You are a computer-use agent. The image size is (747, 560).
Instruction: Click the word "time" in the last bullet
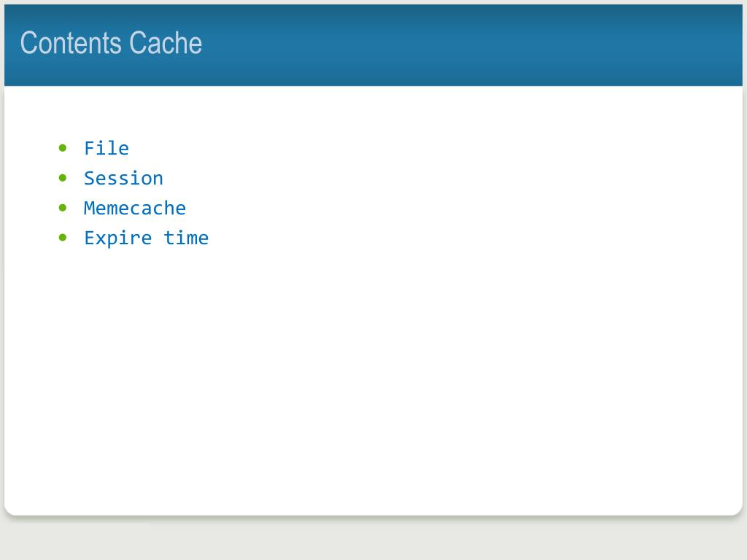pos(186,238)
